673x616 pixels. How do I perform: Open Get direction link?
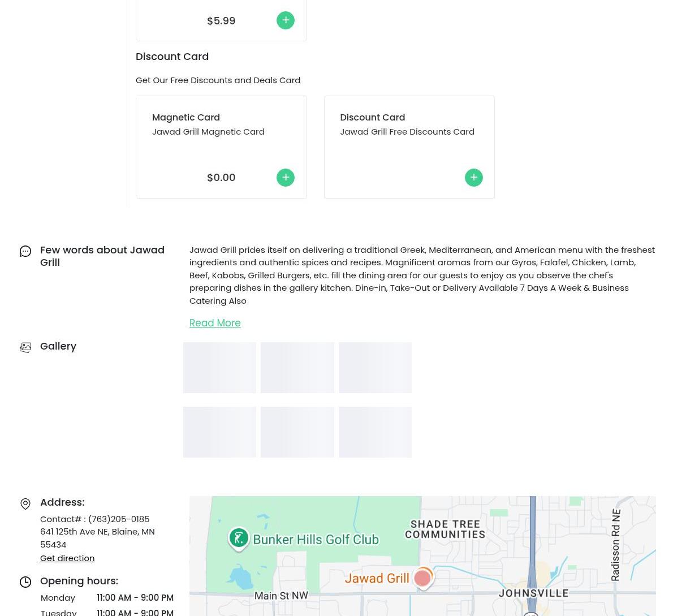coord(67,558)
